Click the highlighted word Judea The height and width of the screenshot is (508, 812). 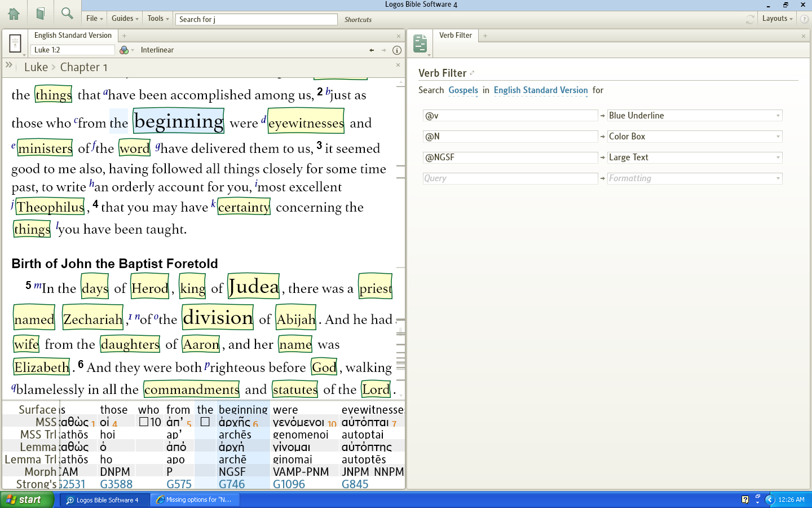click(x=254, y=287)
